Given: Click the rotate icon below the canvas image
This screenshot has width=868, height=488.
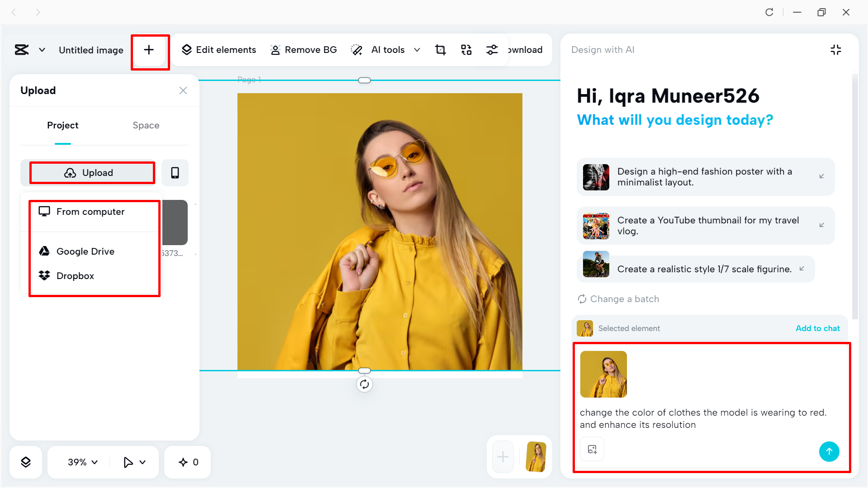Looking at the screenshot, I should [x=364, y=384].
